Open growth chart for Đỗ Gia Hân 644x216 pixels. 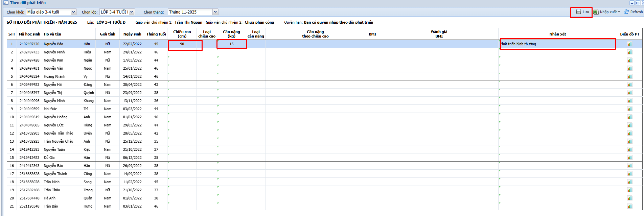pyautogui.click(x=629, y=158)
